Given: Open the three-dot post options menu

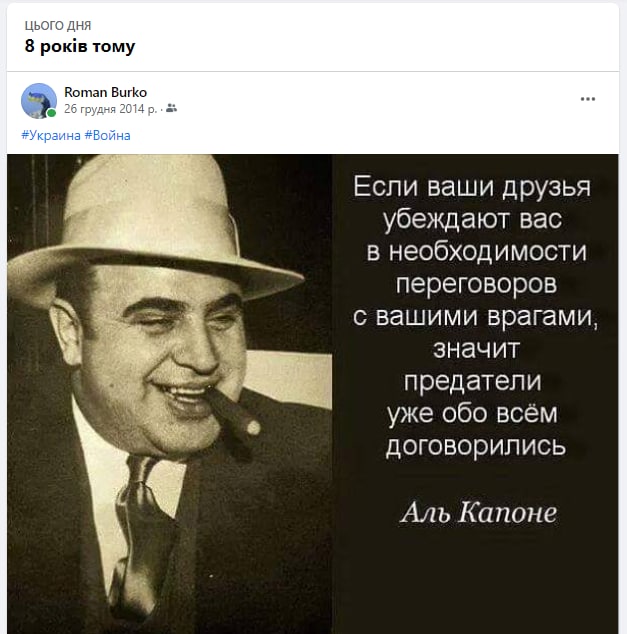Looking at the screenshot, I should [x=587, y=99].
